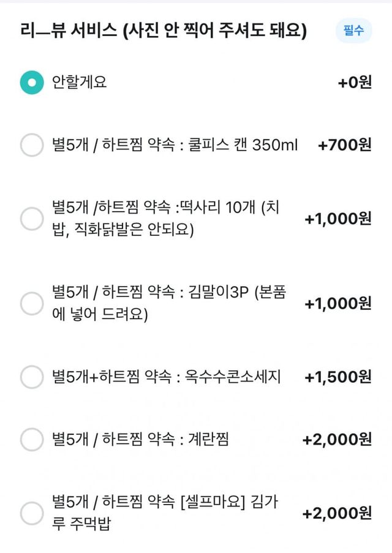Click the '[셀프마요] 김가루 주먹밥' label

pos(165,513)
